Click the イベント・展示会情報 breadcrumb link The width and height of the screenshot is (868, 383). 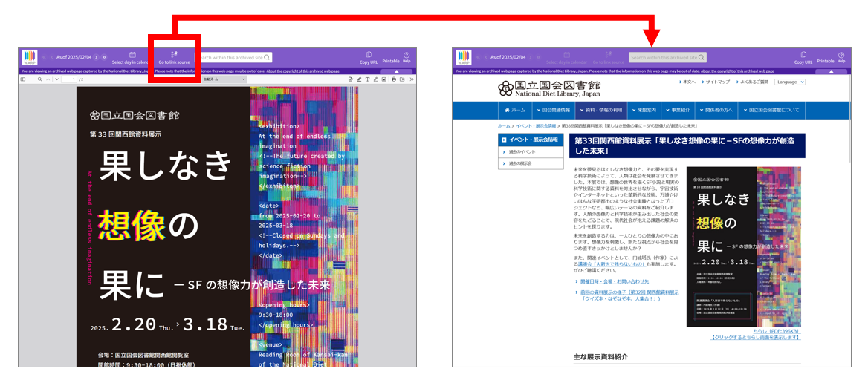(x=535, y=126)
